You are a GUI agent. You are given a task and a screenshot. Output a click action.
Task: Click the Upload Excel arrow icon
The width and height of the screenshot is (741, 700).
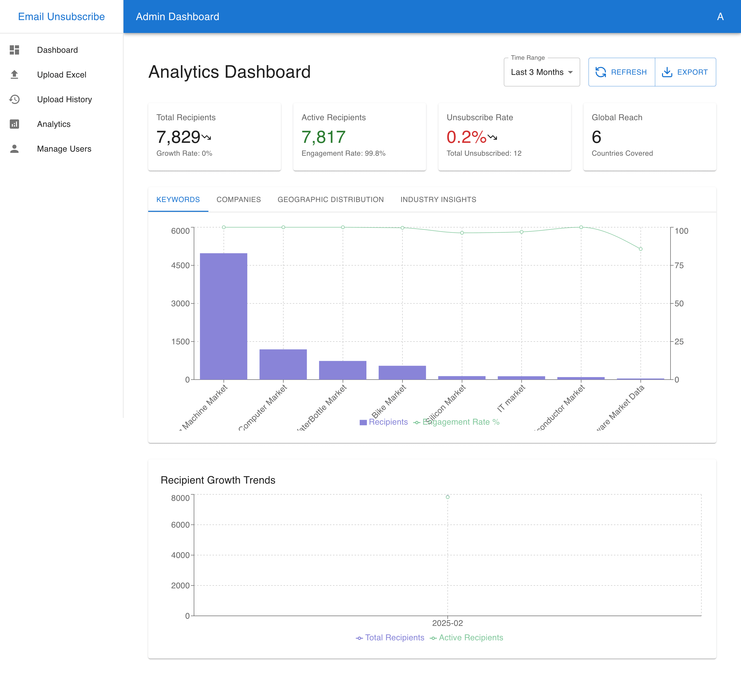14,75
